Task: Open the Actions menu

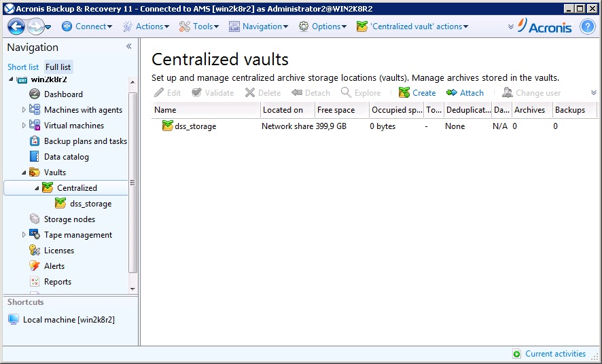Action: [x=146, y=26]
